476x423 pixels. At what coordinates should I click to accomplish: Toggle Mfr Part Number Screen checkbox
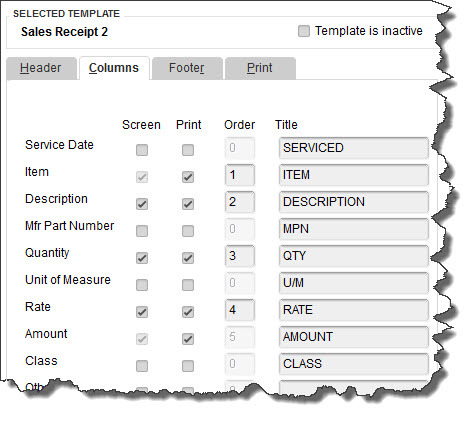142,231
